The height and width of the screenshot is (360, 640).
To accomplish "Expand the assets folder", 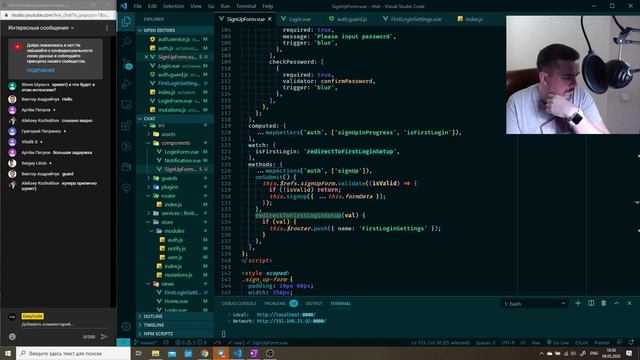I will (168, 134).
